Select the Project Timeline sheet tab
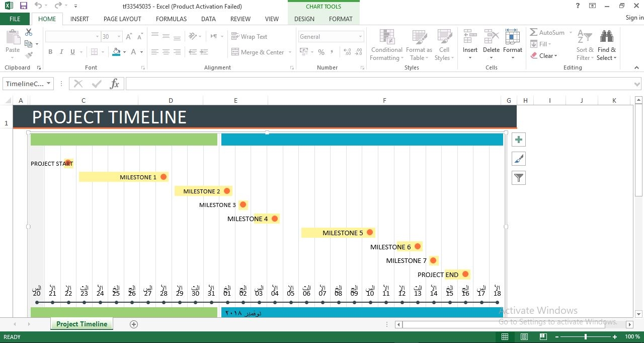 (82, 324)
